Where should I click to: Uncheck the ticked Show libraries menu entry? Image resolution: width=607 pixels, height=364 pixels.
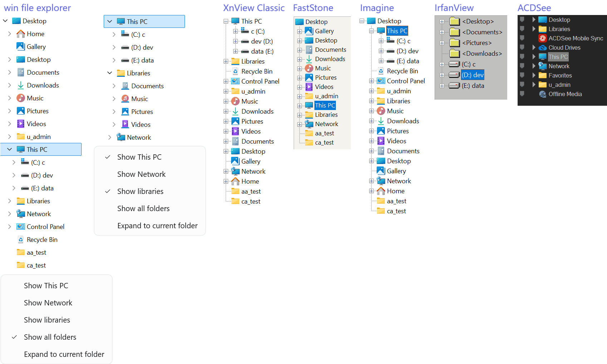(150, 191)
